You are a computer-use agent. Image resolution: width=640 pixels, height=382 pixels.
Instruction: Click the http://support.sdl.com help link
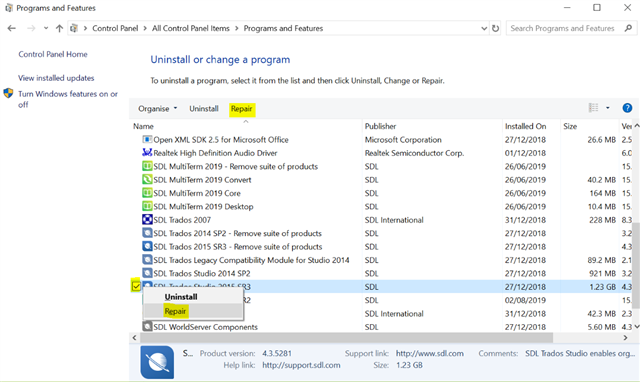pyautogui.click(x=301, y=365)
